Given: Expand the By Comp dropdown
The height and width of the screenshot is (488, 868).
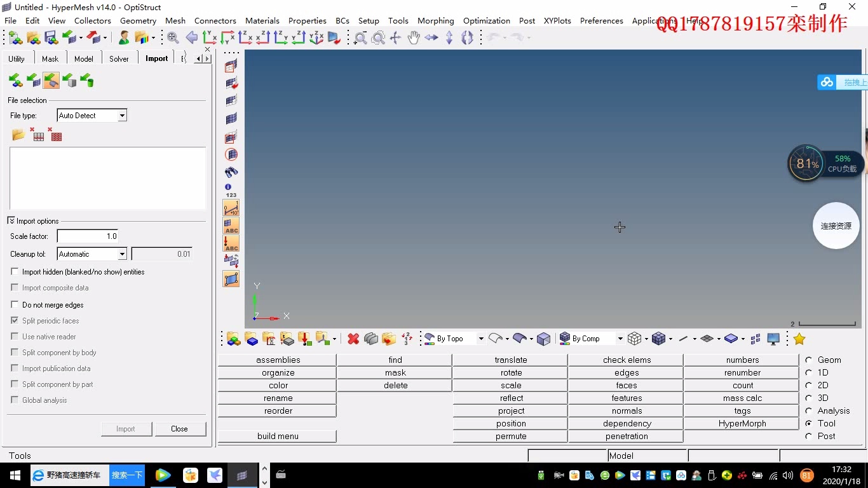Looking at the screenshot, I should click(x=620, y=339).
